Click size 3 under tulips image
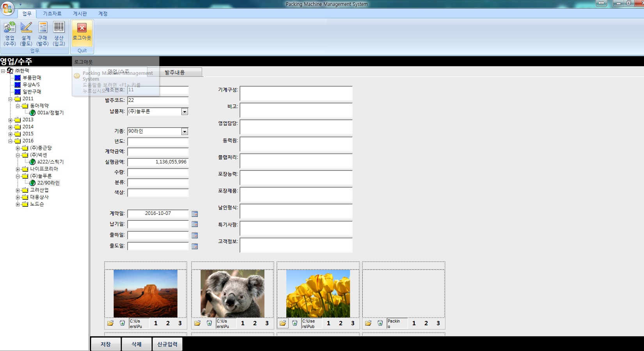The height and width of the screenshot is (351, 644). coord(353,323)
